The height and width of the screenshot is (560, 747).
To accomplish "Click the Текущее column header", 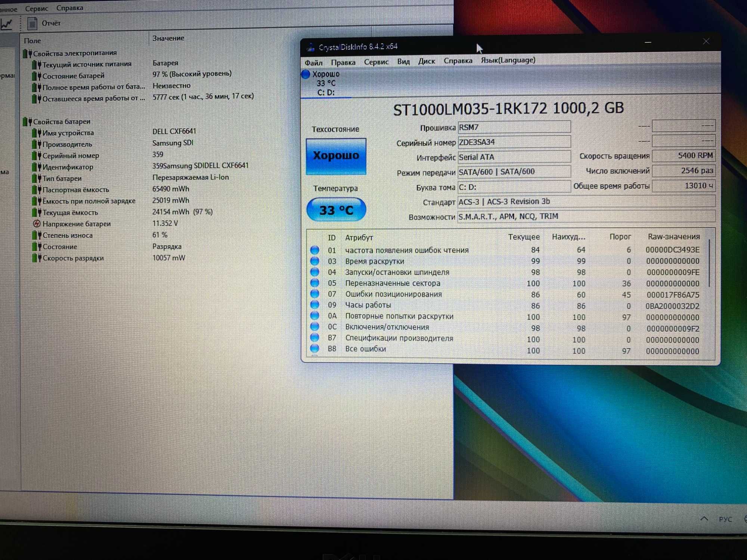I will click(x=524, y=237).
